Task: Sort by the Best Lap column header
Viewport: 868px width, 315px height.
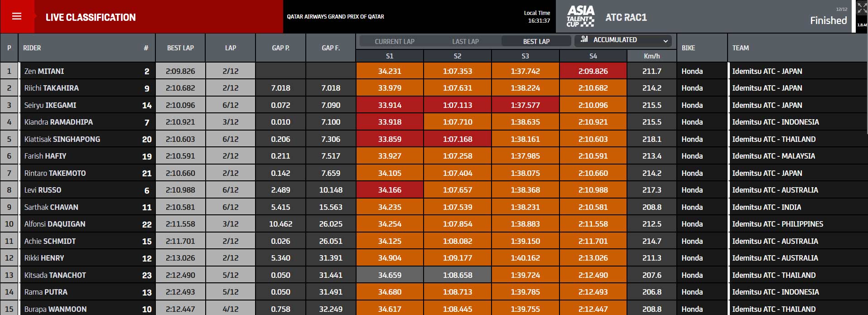Action: click(180, 48)
